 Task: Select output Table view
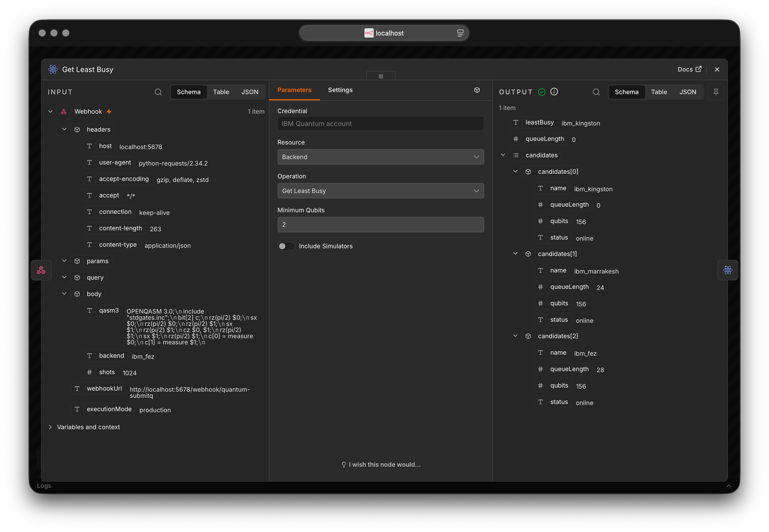tap(659, 92)
